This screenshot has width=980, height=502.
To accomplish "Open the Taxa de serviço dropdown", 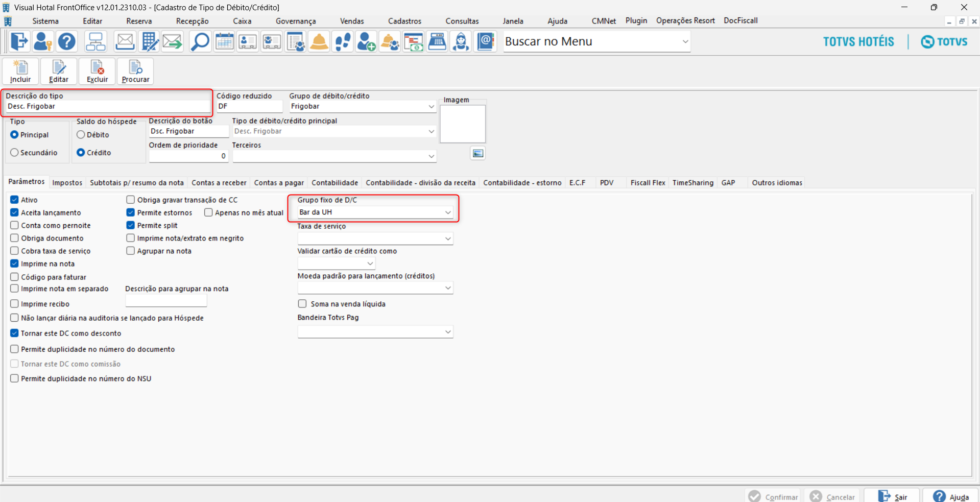I will (x=448, y=238).
